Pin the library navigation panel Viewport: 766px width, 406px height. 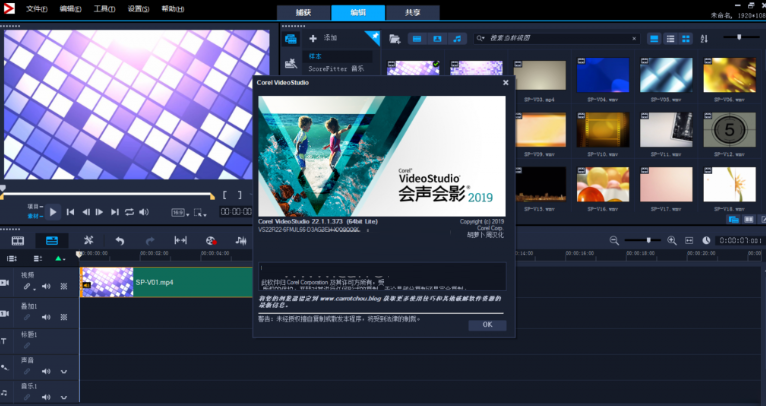click(x=374, y=37)
